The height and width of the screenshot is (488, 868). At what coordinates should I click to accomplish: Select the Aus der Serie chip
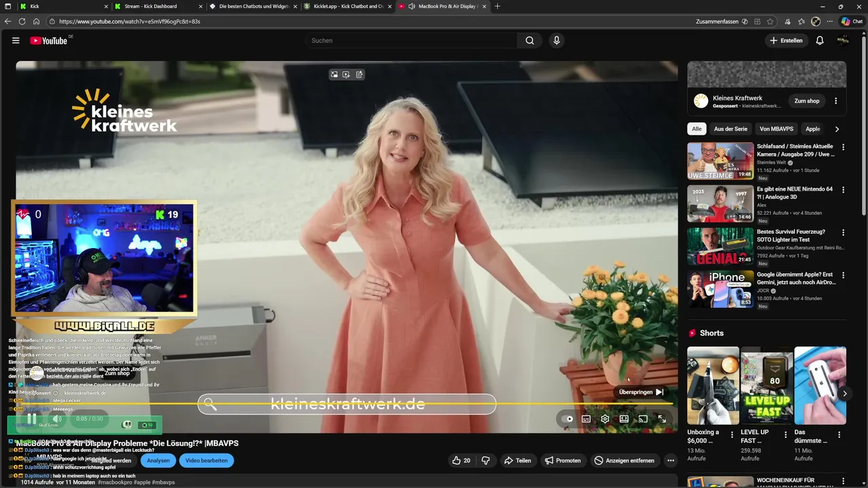pos(730,129)
